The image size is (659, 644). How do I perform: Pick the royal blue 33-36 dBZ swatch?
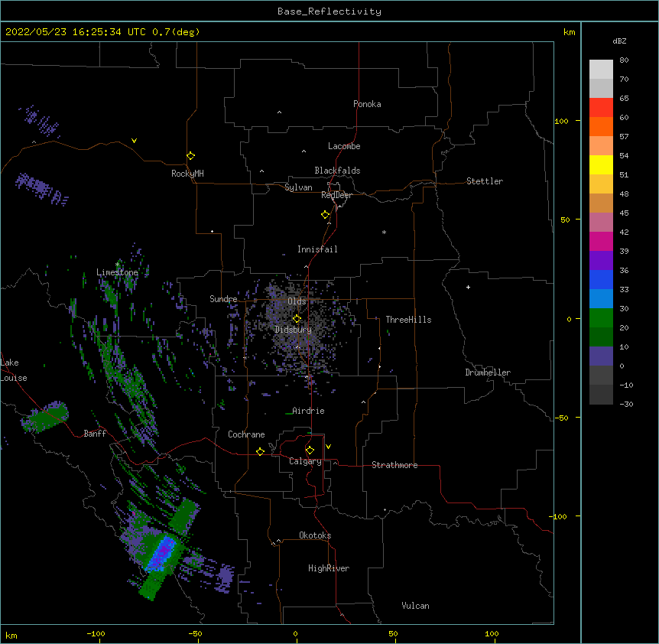(601, 279)
